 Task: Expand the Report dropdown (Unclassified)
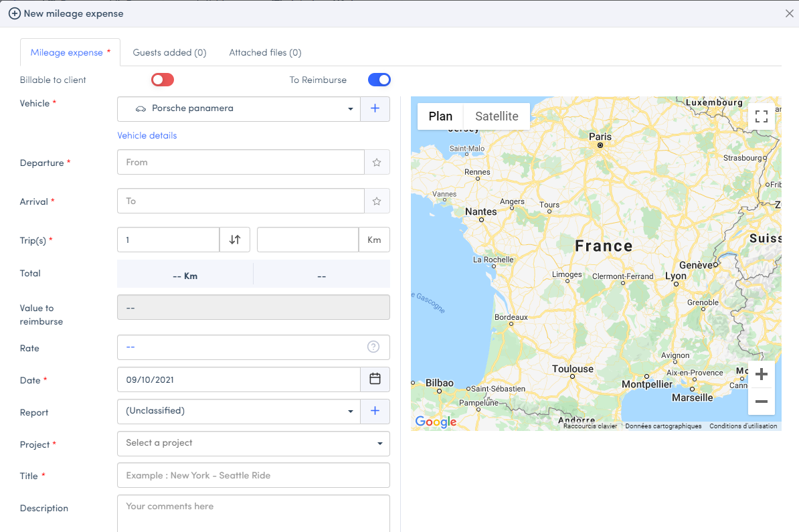tap(239, 412)
